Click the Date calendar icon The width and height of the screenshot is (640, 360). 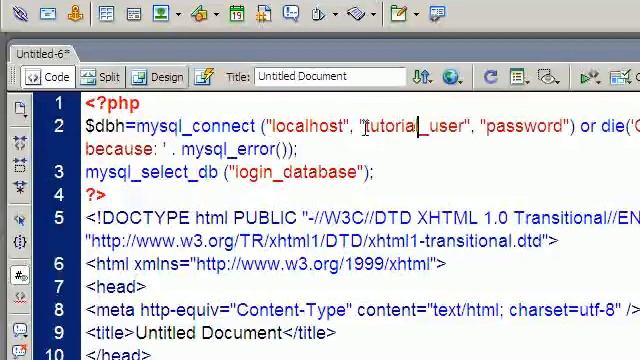click(237, 13)
